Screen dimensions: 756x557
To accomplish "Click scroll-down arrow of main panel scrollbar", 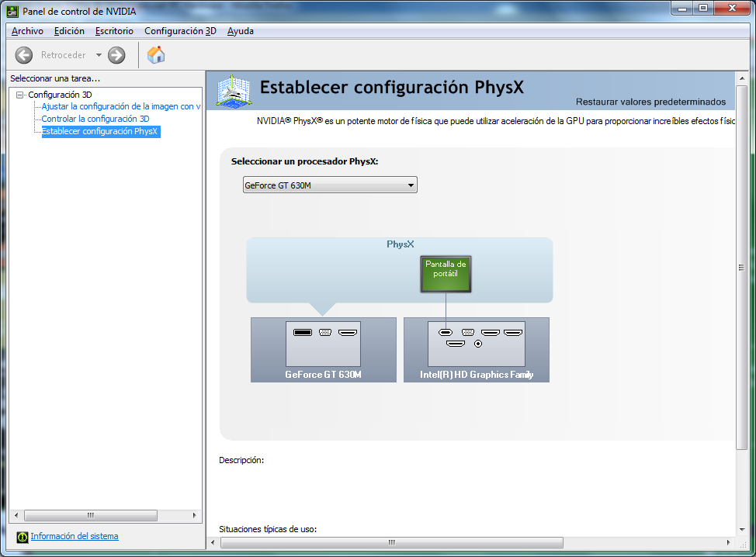I will coord(741,530).
